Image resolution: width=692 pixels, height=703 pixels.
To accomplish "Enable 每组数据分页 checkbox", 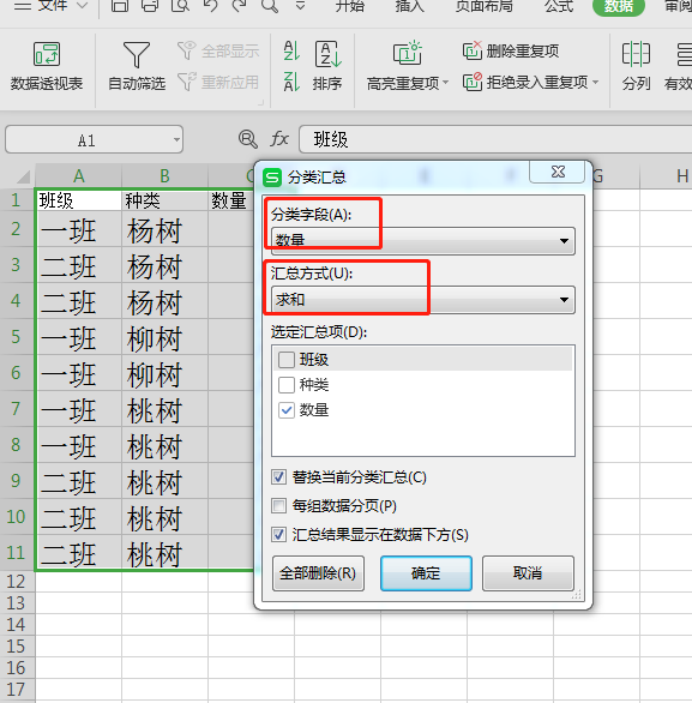I will 279,506.
